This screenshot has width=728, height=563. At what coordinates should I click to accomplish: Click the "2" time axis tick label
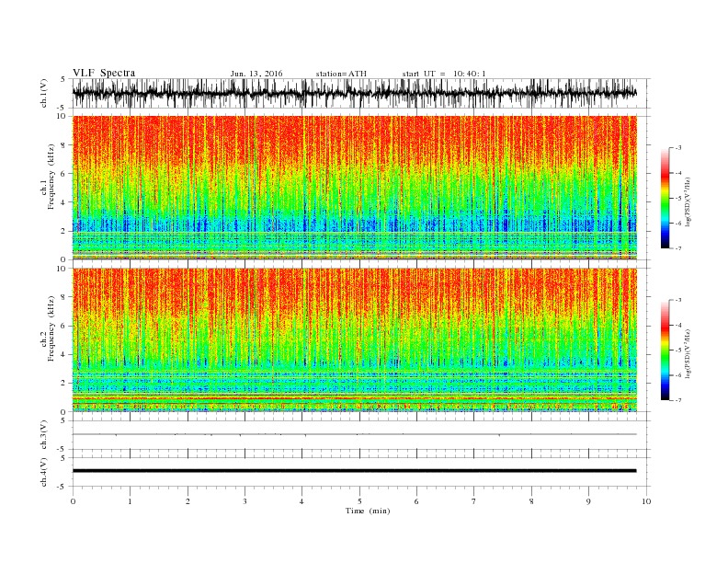188,501
